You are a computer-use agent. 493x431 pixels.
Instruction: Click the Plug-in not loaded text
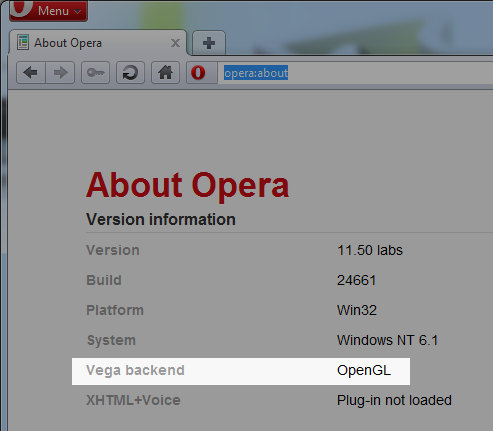(x=394, y=400)
